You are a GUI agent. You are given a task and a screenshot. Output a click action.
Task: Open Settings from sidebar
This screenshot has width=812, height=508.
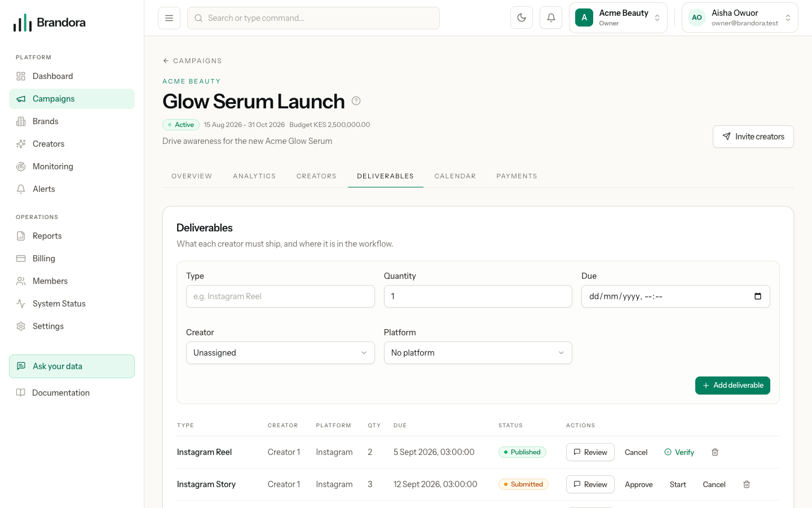(x=72, y=326)
